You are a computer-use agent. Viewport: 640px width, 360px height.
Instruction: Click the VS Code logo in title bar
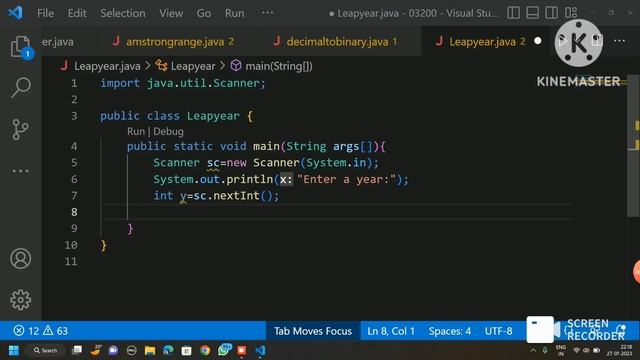click(x=16, y=13)
